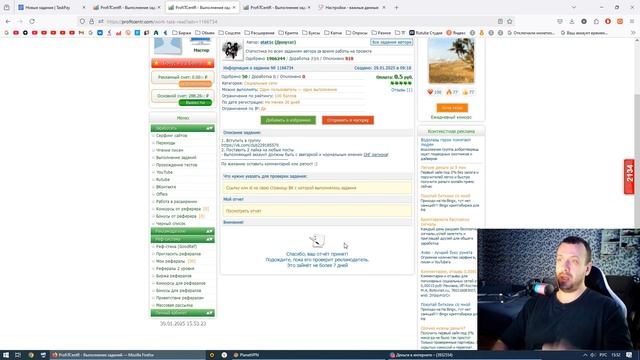The width and height of the screenshot is (640, 360).
Task: Open the Rutube side menu item
Action: pos(162,180)
